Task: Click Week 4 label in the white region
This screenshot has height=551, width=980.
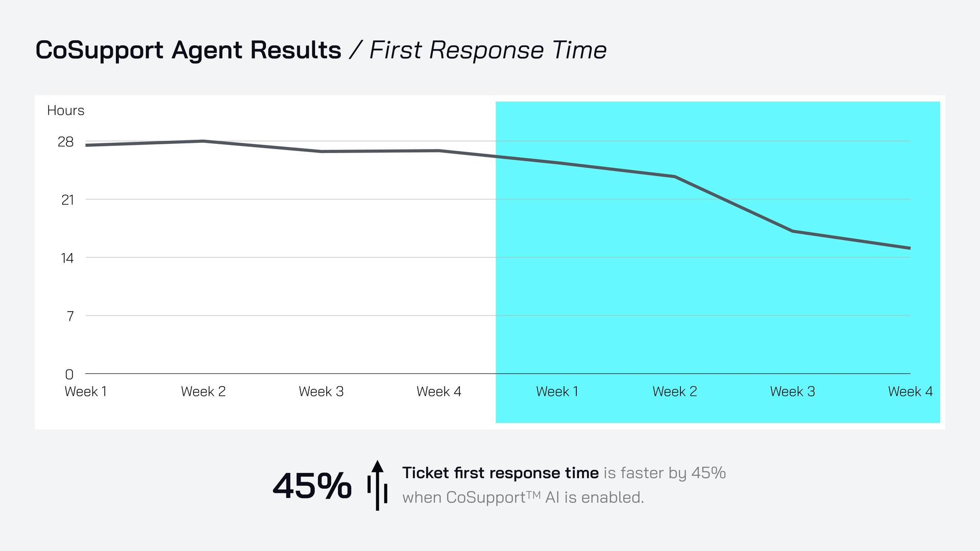Action: tap(439, 392)
